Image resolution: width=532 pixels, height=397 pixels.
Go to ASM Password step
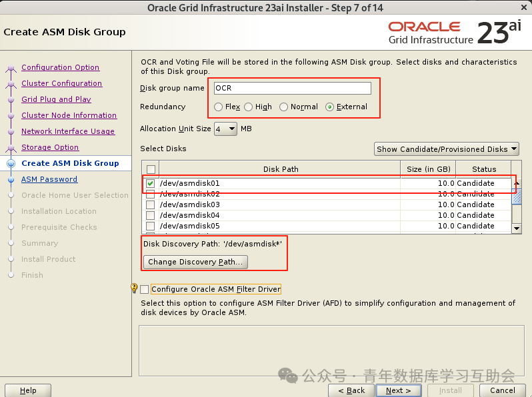49,179
